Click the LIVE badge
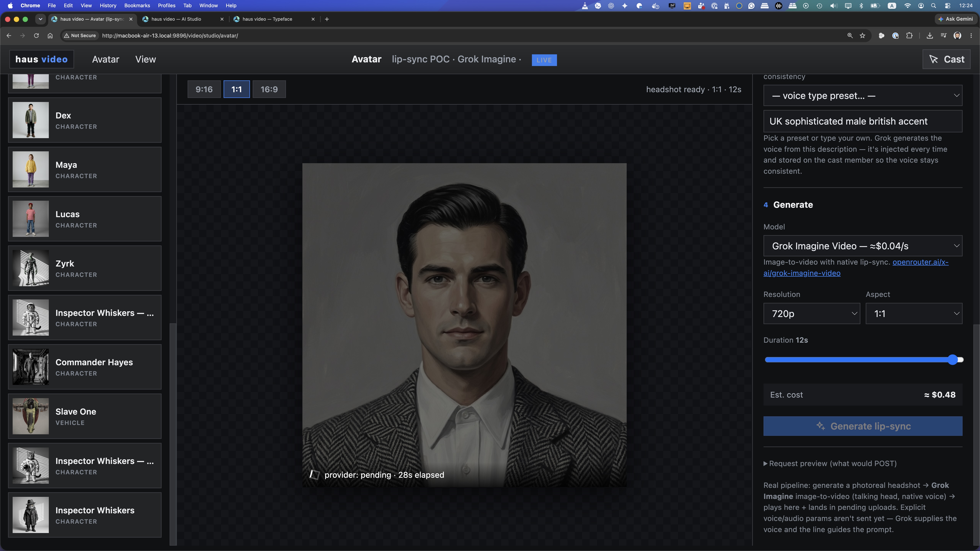The image size is (980, 551). 544,60
